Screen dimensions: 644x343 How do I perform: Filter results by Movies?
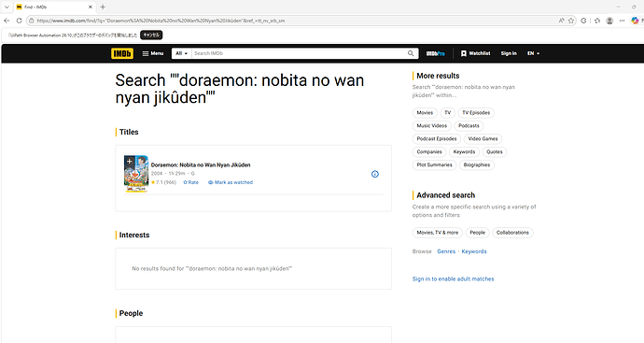[425, 113]
